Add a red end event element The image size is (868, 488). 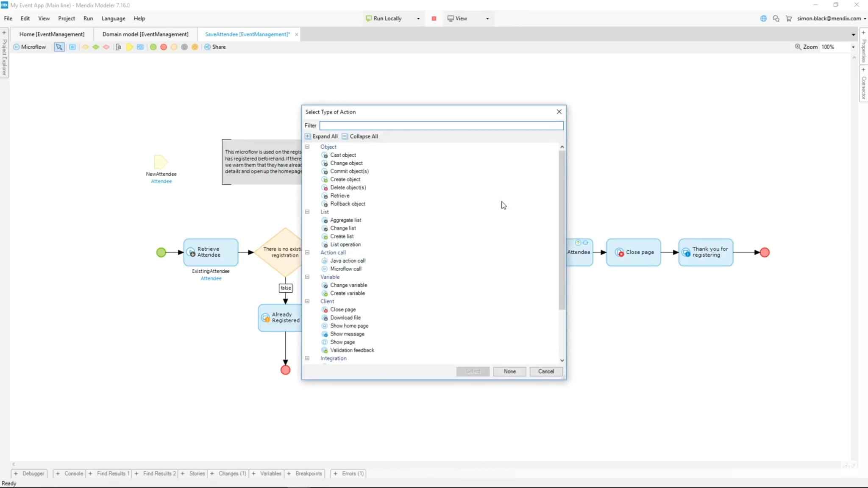pos(164,47)
